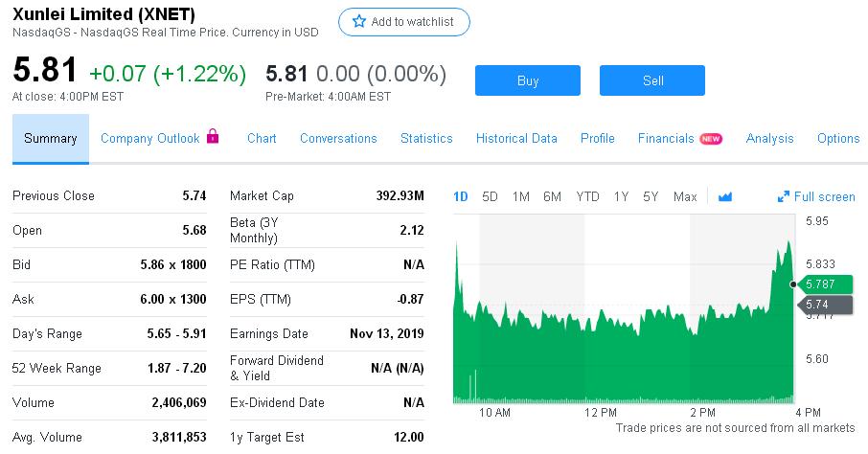Select the Max chart range

[x=685, y=196]
